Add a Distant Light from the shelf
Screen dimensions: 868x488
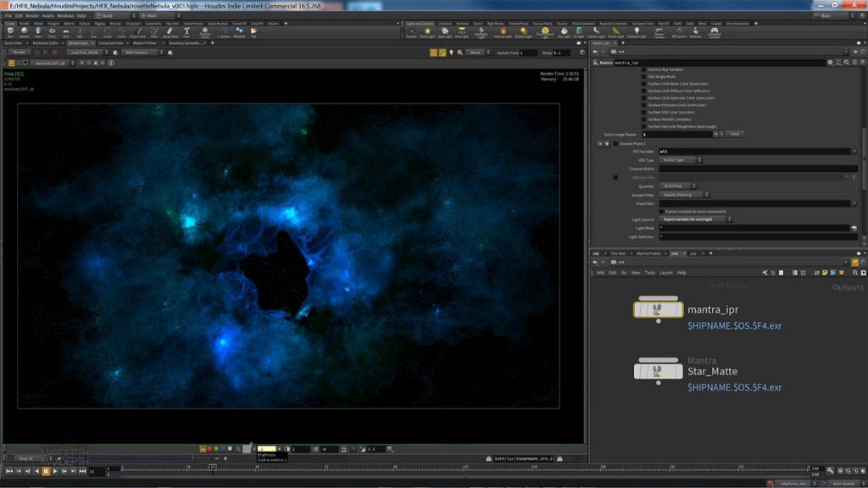click(x=523, y=33)
